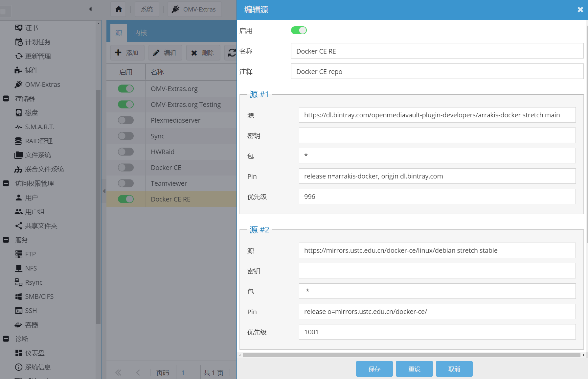The height and width of the screenshot is (379, 588).
Task: Open the SSH service page
Action: 26,311
